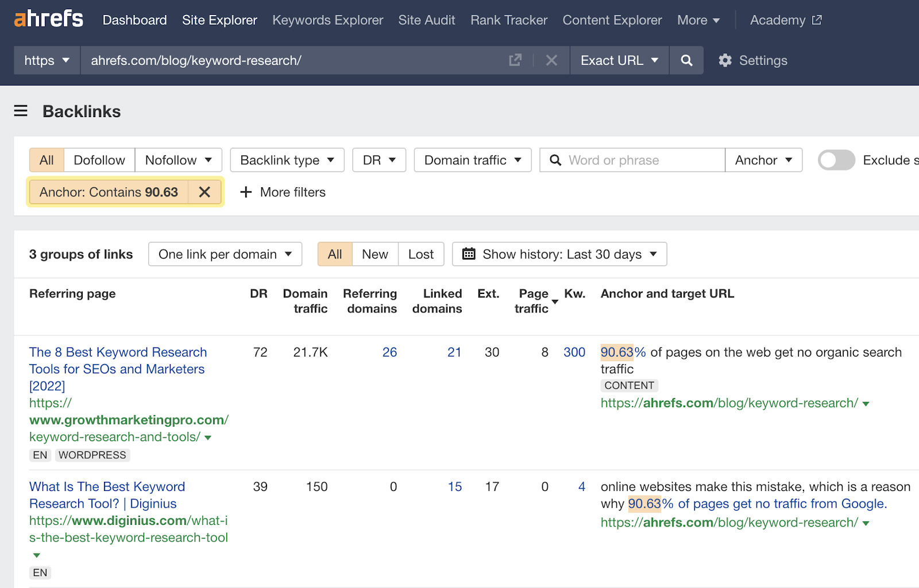Select the Lost links filter

coord(421,254)
